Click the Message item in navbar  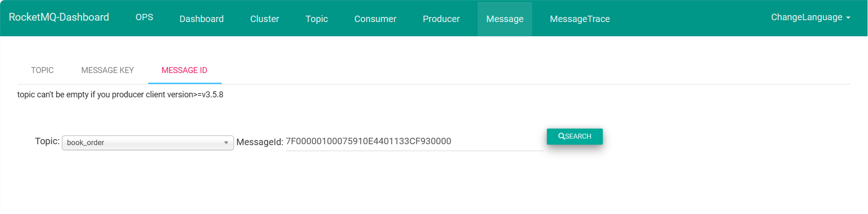(x=505, y=19)
